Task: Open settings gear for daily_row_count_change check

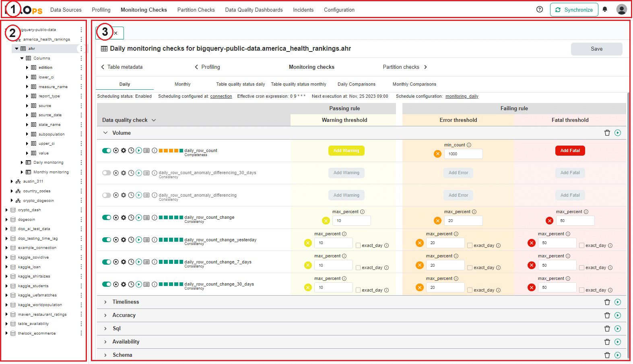Action: click(124, 218)
